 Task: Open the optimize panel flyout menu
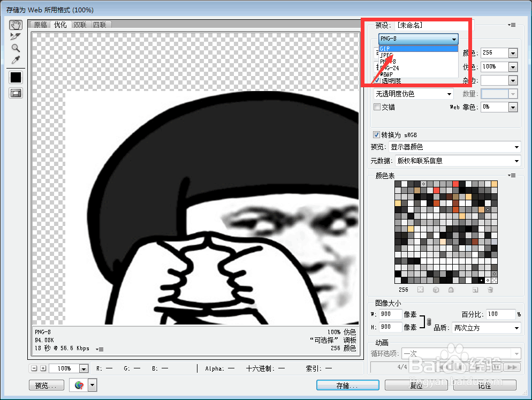click(512, 25)
